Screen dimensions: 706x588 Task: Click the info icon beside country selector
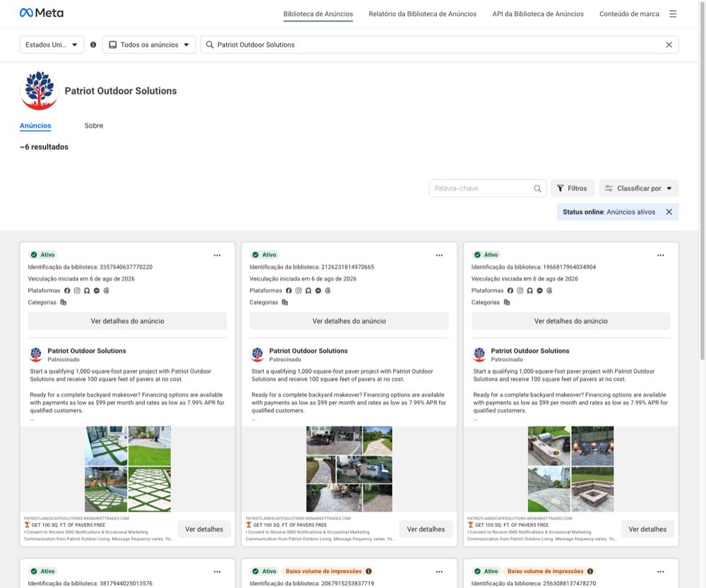pyautogui.click(x=93, y=44)
